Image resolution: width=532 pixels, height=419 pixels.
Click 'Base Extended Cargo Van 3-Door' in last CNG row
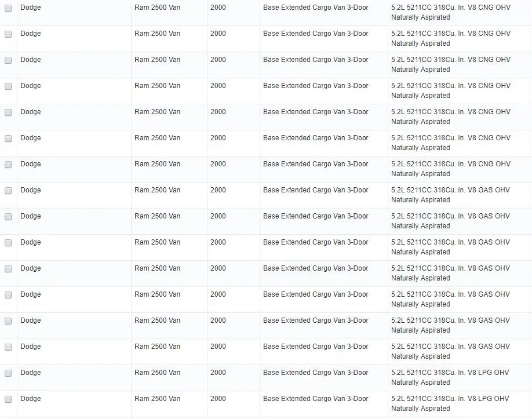point(315,164)
